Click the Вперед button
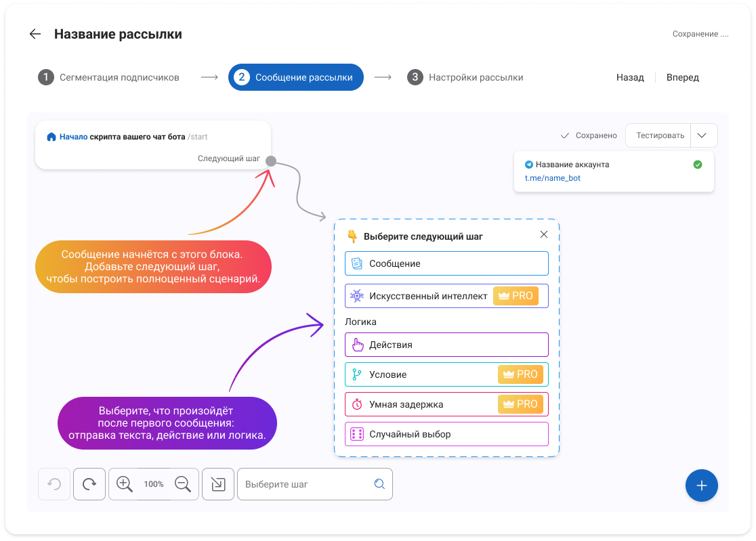 683,78
